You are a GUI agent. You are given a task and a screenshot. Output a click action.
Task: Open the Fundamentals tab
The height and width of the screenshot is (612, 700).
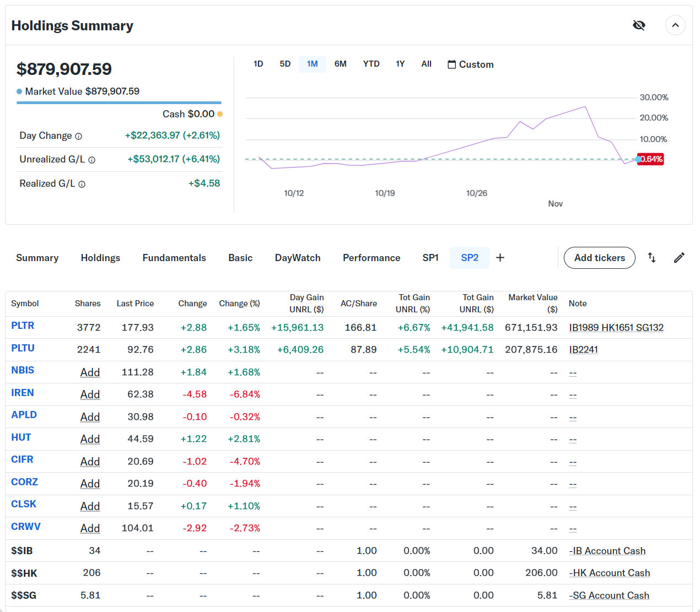[174, 258]
